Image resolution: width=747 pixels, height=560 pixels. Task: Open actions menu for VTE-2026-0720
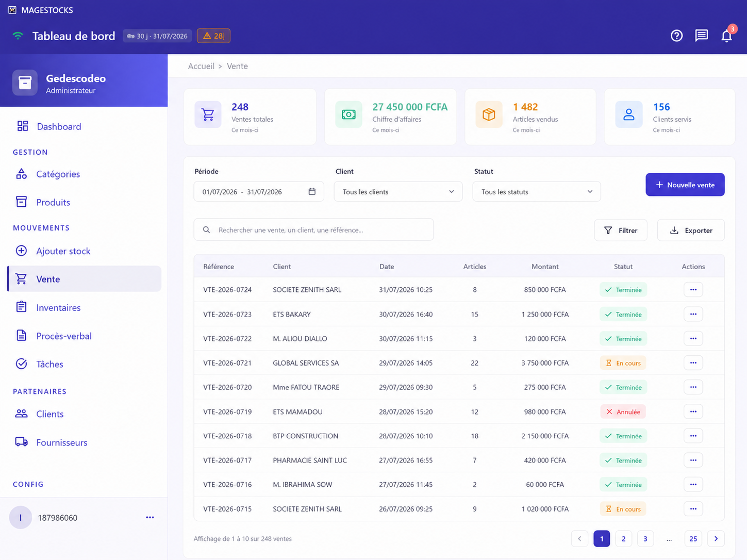[x=693, y=387]
